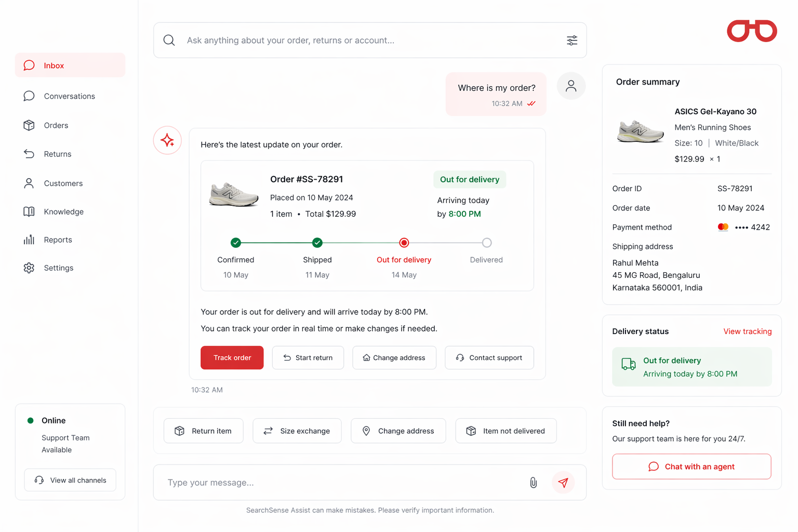The height and width of the screenshot is (532, 798).
Task: Click the Out for delivery timeline marker
Action: point(404,243)
